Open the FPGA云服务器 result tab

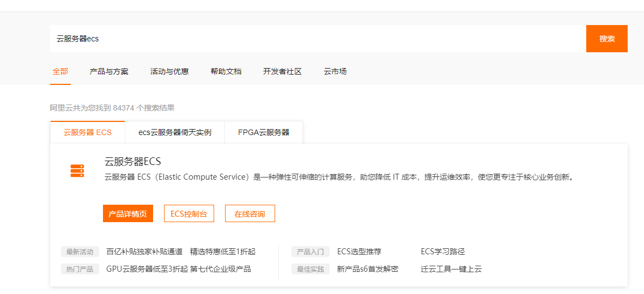click(264, 132)
